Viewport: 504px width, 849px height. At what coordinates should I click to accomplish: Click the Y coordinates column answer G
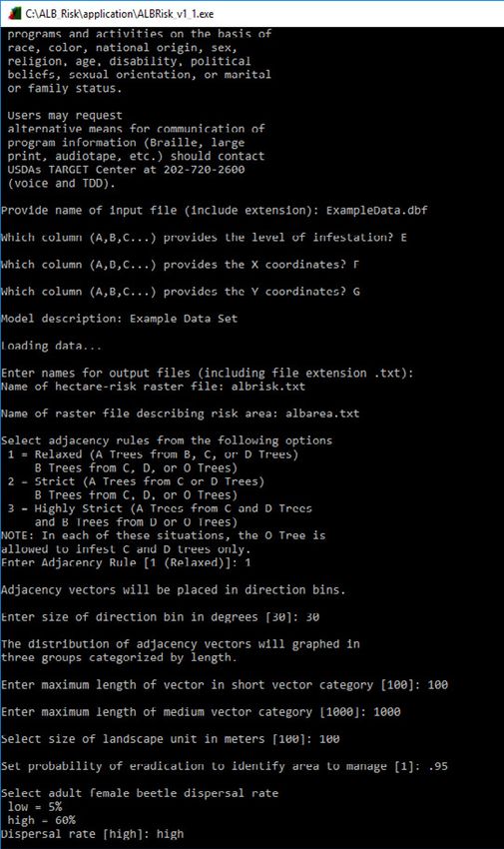356,292
